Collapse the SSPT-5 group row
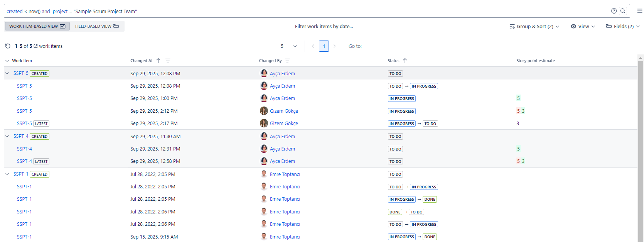The image size is (644, 242). (x=7, y=73)
